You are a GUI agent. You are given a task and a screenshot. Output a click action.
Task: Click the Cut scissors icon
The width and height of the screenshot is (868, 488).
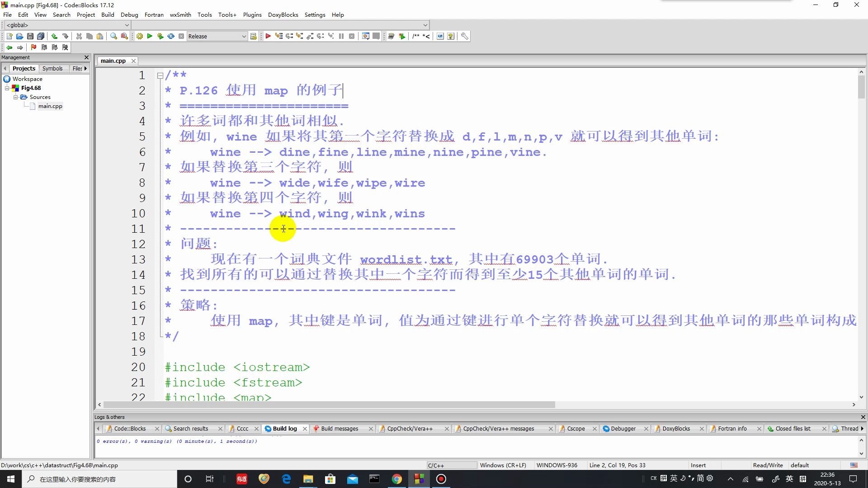pyautogui.click(x=79, y=36)
